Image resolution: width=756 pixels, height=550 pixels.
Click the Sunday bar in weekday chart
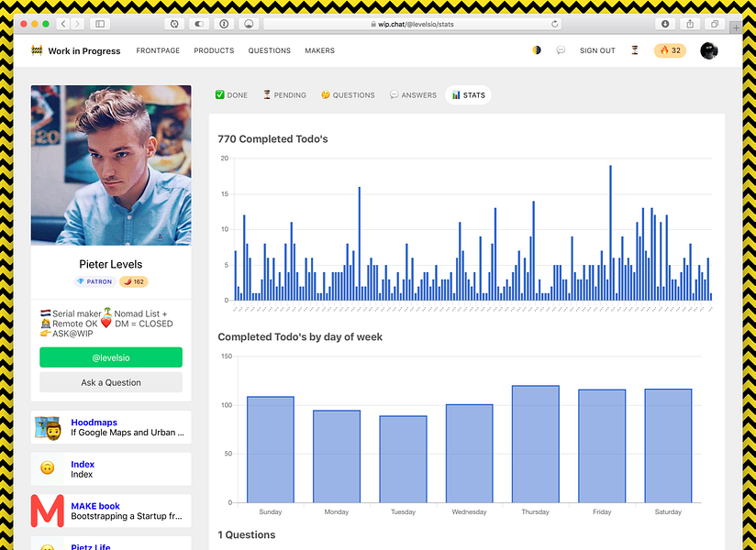tap(271, 450)
